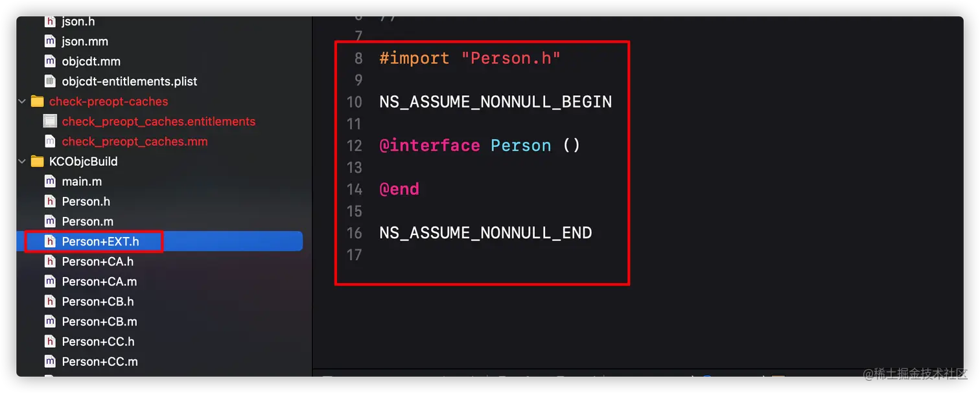This screenshot has width=980, height=393.
Task: Click the check-preopt-caches folder icon
Action: point(37,102)
